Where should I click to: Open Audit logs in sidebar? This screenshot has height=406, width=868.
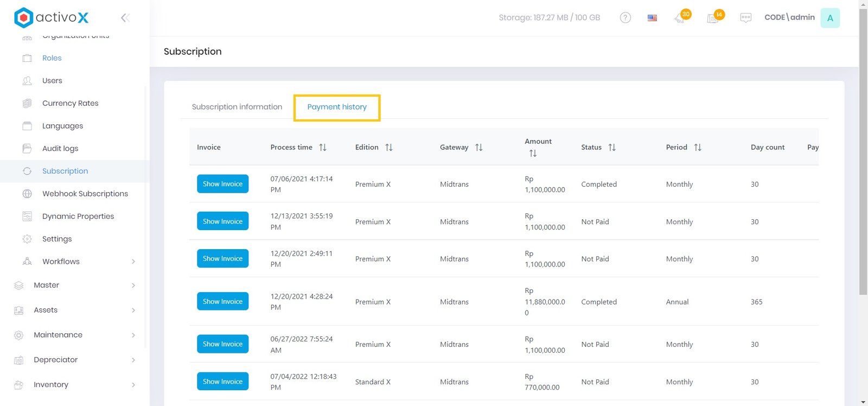click(60, 149)
